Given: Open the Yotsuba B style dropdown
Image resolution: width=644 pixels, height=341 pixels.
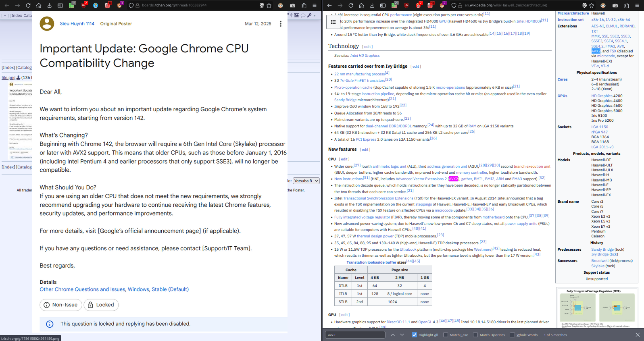Looking at the screenshot, I should pyautogui.click(x=306, y=181).
